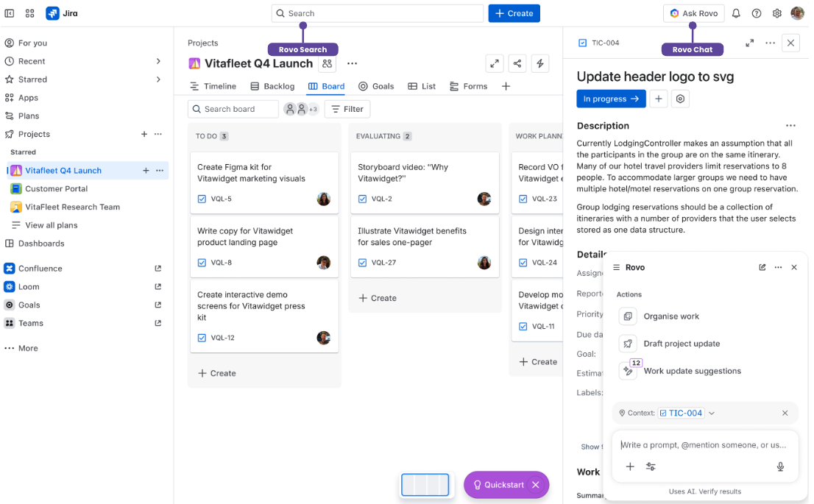Click the Ask Rovo button
814x504 pixels.
click(693, 13)
